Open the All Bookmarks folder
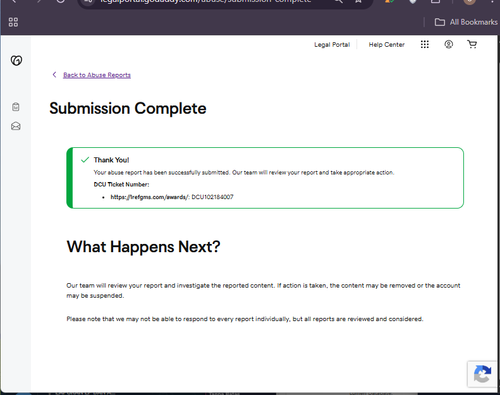Viewport: 500px width, 395px height. pyautogui.click(x=466, y=22)
